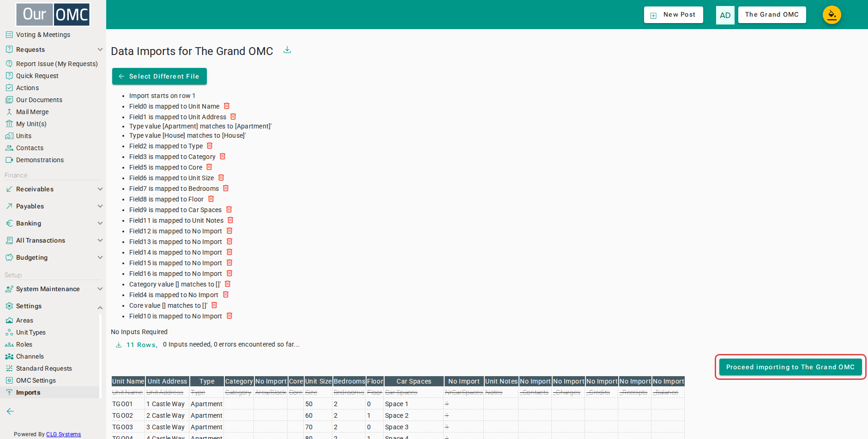This screenshot has height=439, width=868.
Task: Delete the Field0 Unit Name mapping
Action: [x=227, y=106]
